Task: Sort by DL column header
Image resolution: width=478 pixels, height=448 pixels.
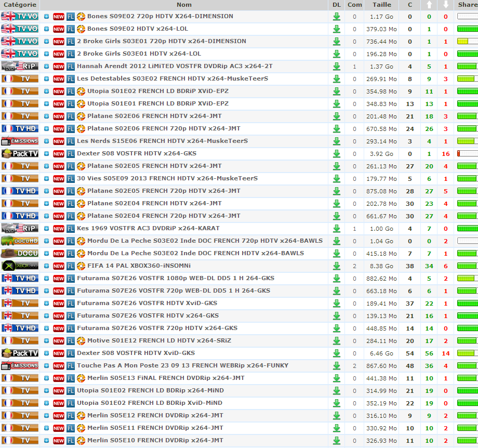Action: click(337, 5)
